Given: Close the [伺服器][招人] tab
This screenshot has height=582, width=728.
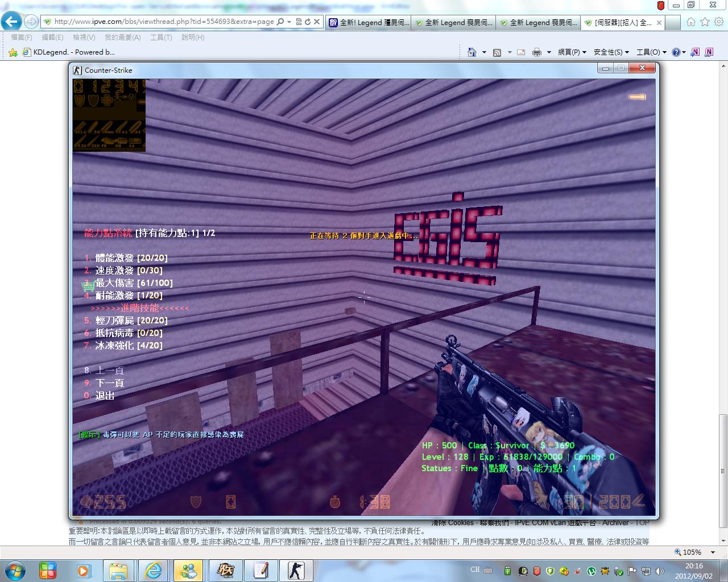Looking at the screenshot, I should (659, 23).
